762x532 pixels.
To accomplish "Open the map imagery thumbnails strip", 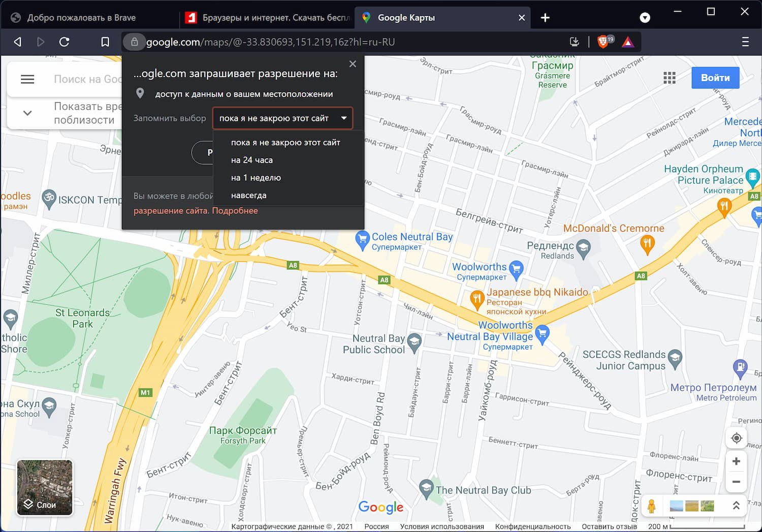I will click(x=692, y=506).
